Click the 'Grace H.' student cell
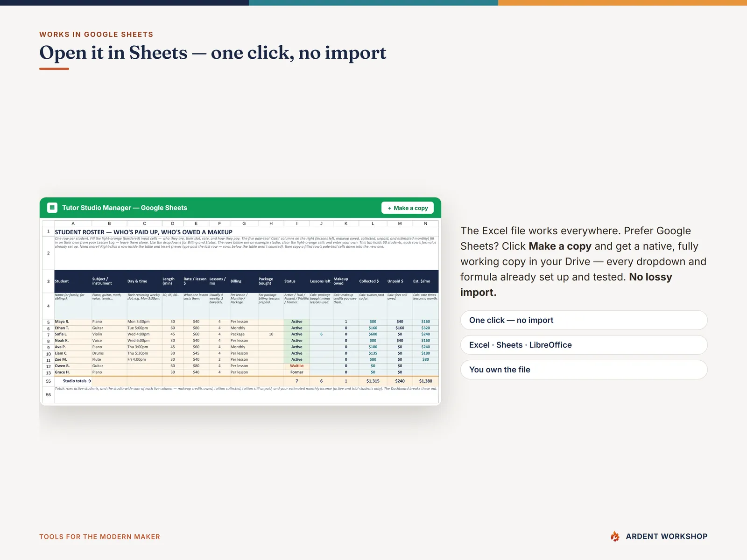747x560 pixels. [73, 372]
